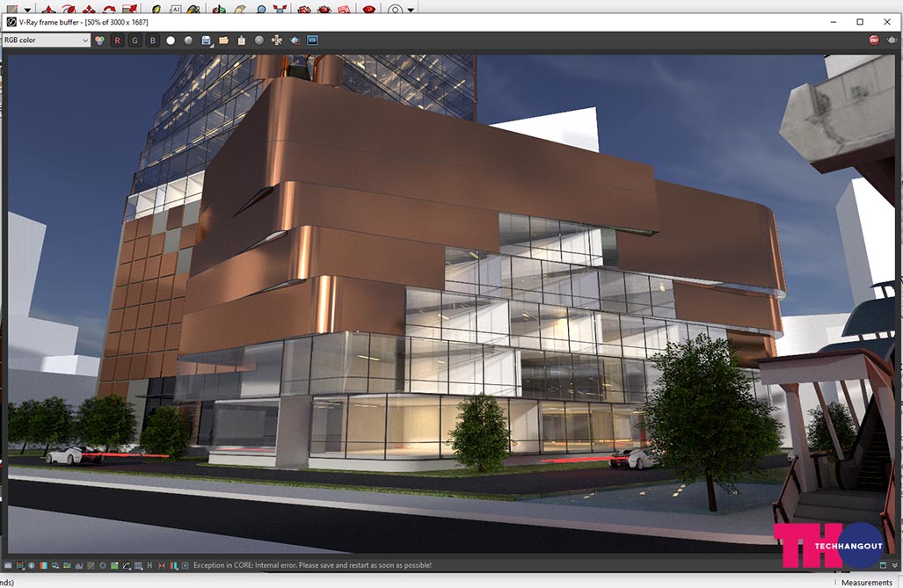Switch to RGB channel with tri-color circles icon
903x588 pixels.
(x=99, y=40)
